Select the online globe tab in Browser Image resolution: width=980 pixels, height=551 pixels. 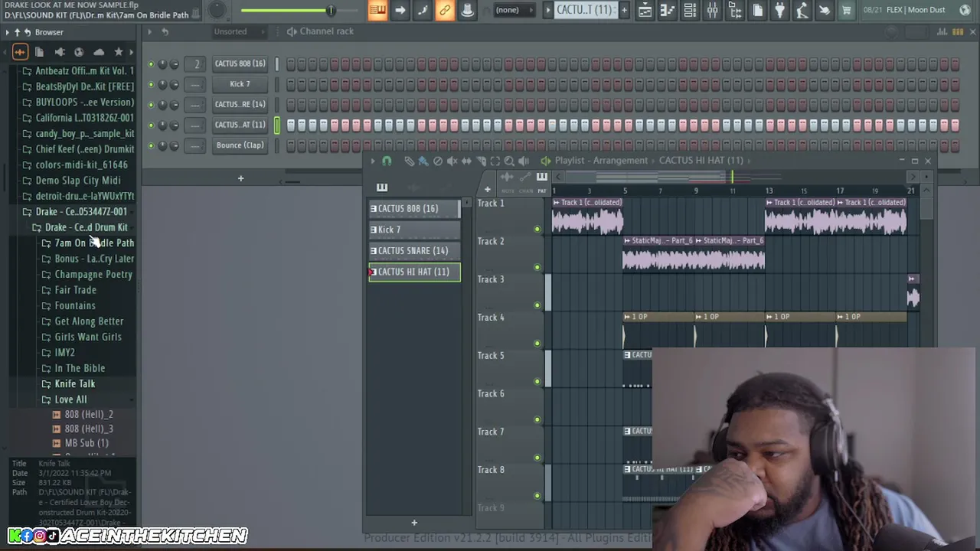(79, 52)
